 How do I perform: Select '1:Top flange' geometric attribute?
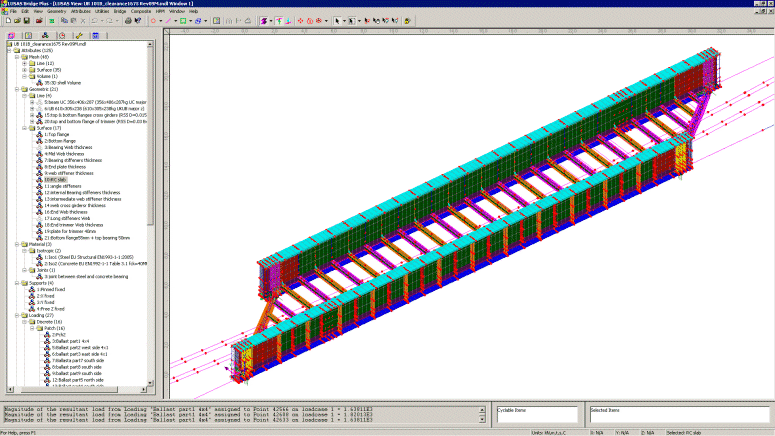tap(57, 134)
